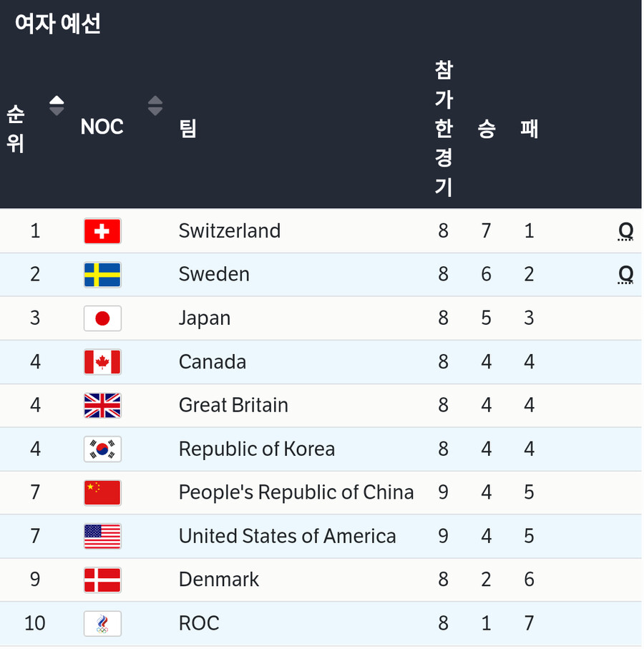This screenshot has width=644, height=649.
Task: Select the Great Britain flag icon
Action: (102, 405)
